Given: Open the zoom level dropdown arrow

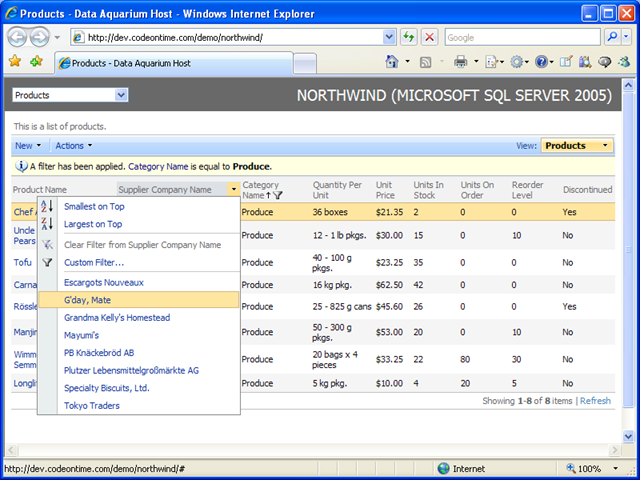Looking at the screenshot, I should [x=616, y=469].
